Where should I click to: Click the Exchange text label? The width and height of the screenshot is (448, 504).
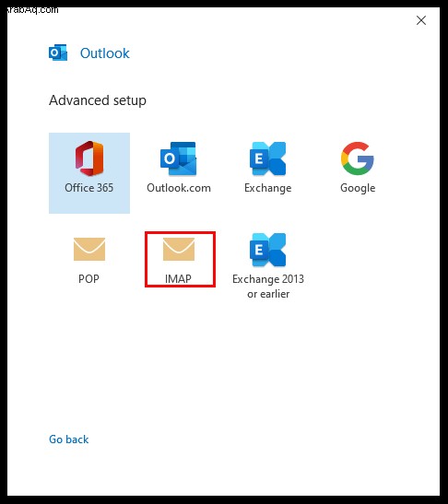pyautogui.click(x=268, y=188)
